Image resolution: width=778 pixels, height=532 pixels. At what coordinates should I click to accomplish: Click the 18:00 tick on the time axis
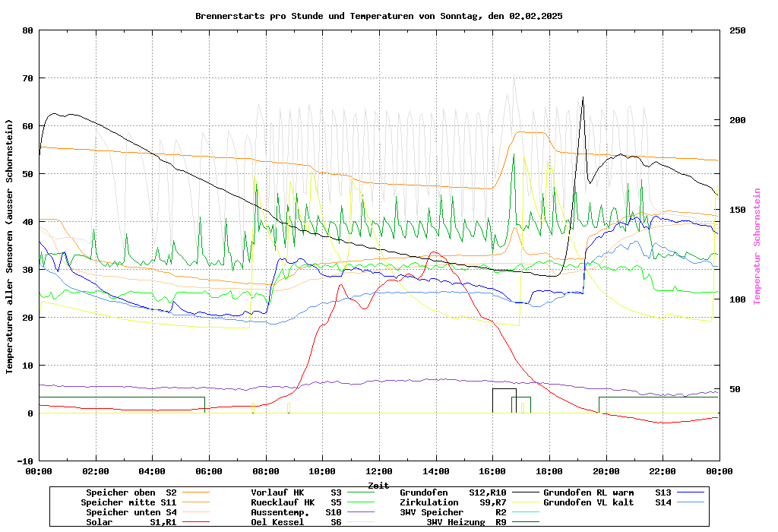click(549, 471)
